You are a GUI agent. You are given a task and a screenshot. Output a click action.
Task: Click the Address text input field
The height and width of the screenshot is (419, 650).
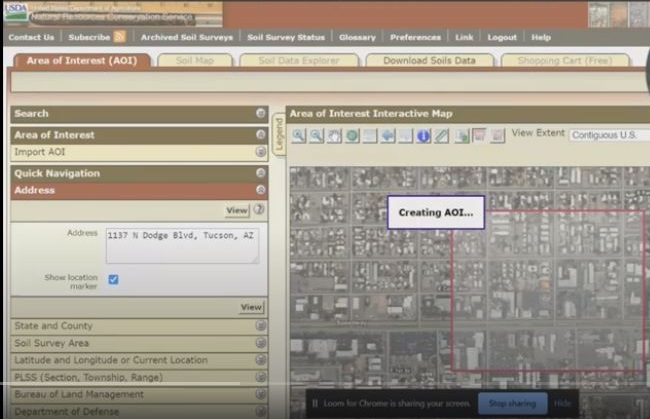[x=182, y=245]
